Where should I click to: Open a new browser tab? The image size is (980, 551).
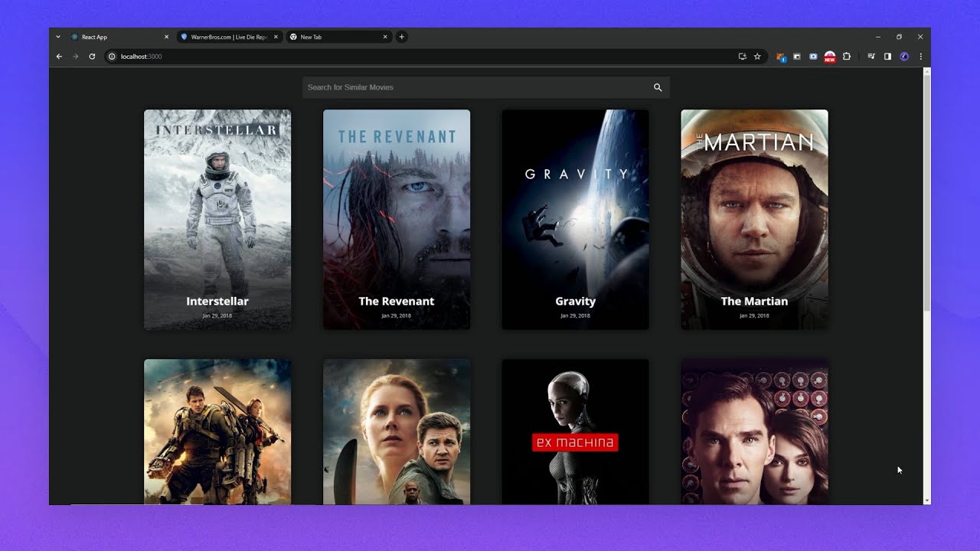coord(401,37)
